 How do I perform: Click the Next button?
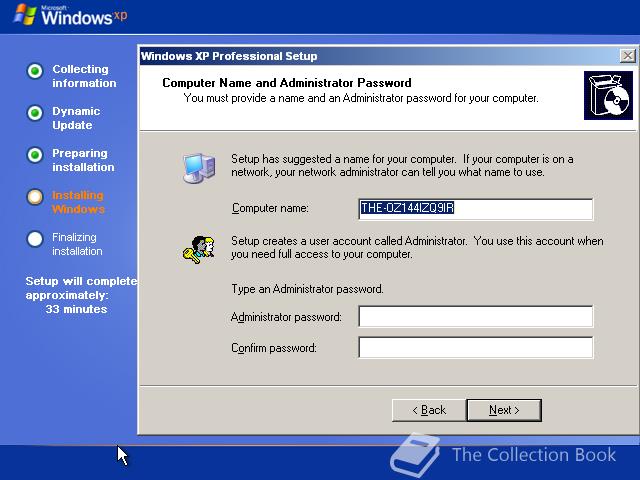[x=504, y=410]
